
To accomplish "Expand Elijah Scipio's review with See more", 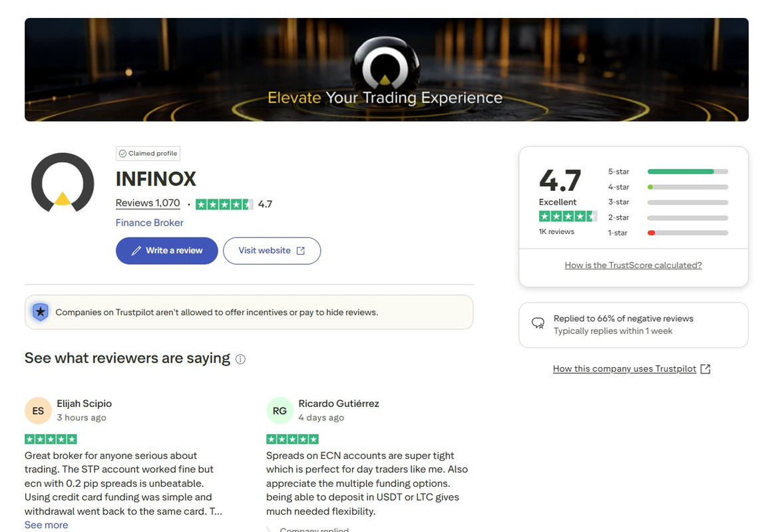I will (x=47, y=525).
